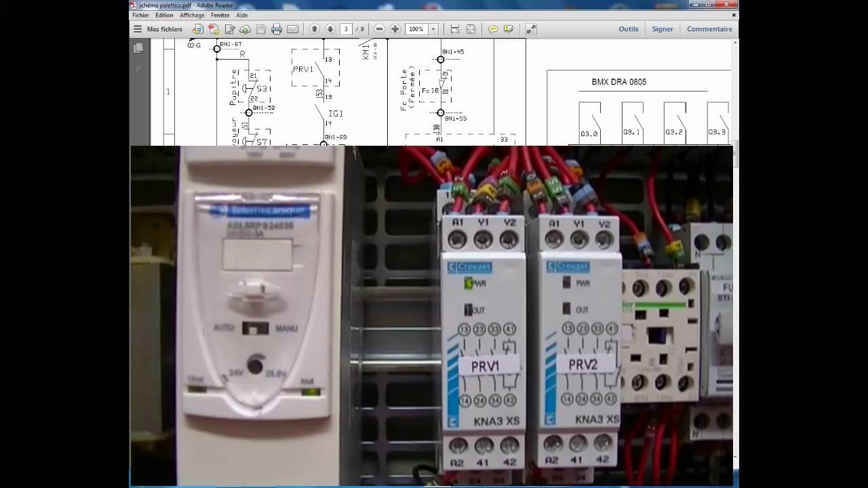Select the highlight text tool icon

[509, 29]
